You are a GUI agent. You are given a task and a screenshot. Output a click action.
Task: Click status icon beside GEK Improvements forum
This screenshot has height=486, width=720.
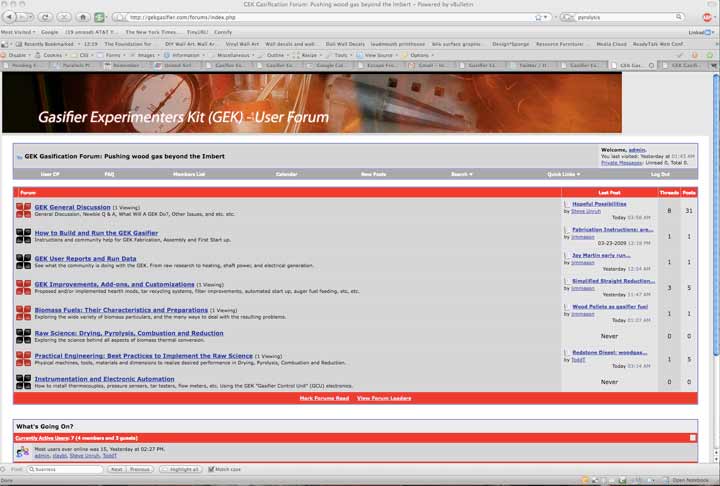(x=23, y=288)
